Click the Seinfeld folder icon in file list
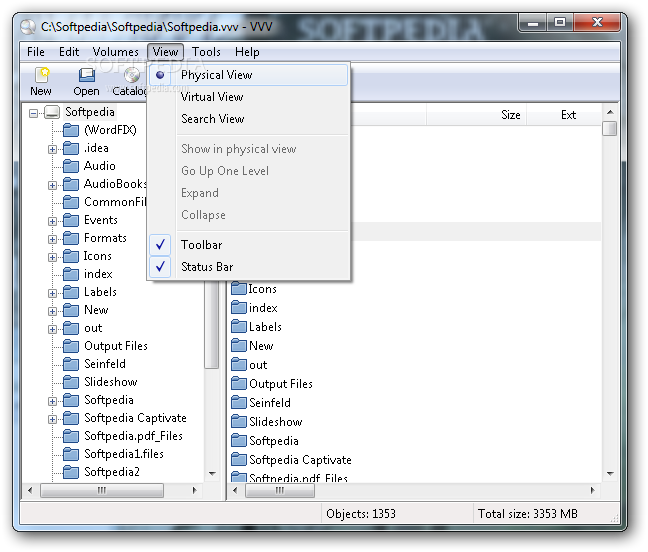Viewport: 648px width, 552px height. coord(239,402)
